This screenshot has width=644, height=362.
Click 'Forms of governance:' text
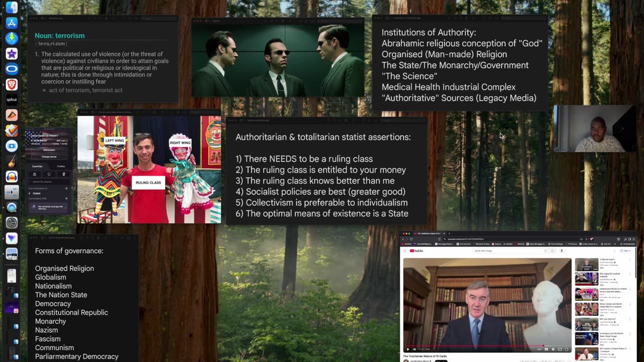click(x=69, y=251)
